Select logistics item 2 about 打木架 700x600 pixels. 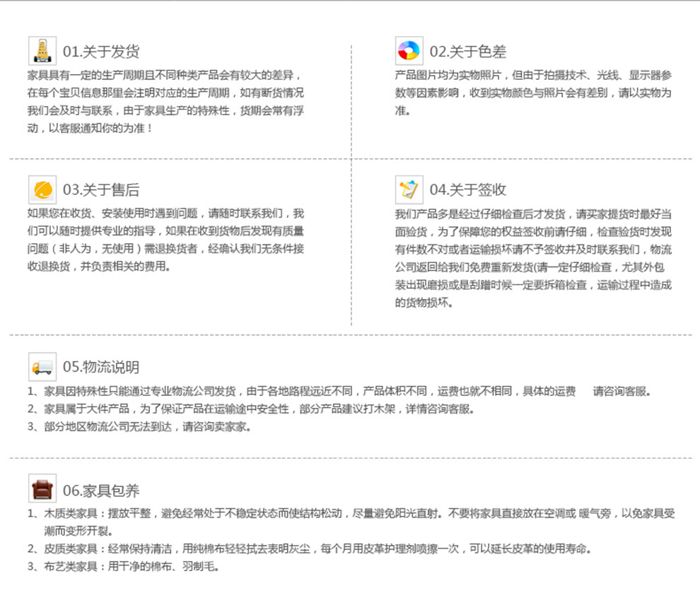251,409
